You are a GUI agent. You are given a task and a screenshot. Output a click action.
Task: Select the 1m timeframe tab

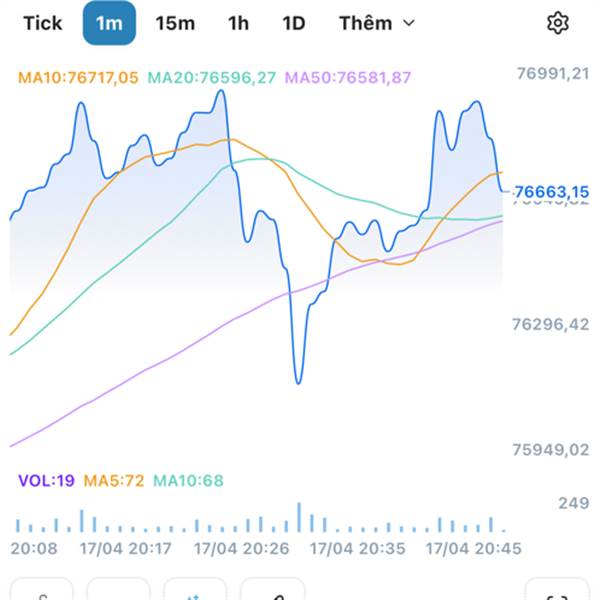(x=109, y=23)
